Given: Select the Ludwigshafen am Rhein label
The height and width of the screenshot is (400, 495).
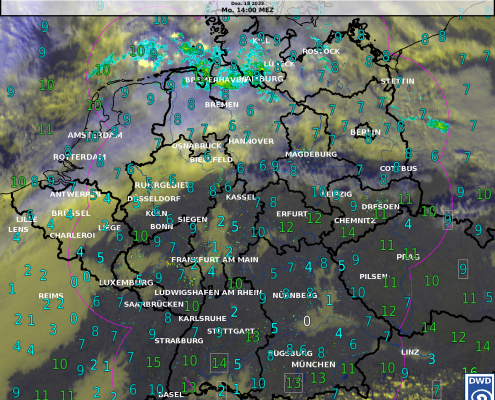Looking at the screenshot, I should [x=208, y=293].
